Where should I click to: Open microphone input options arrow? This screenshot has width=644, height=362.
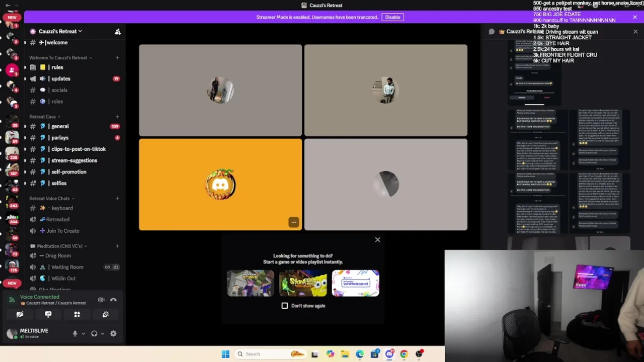[x=84, y=333]
